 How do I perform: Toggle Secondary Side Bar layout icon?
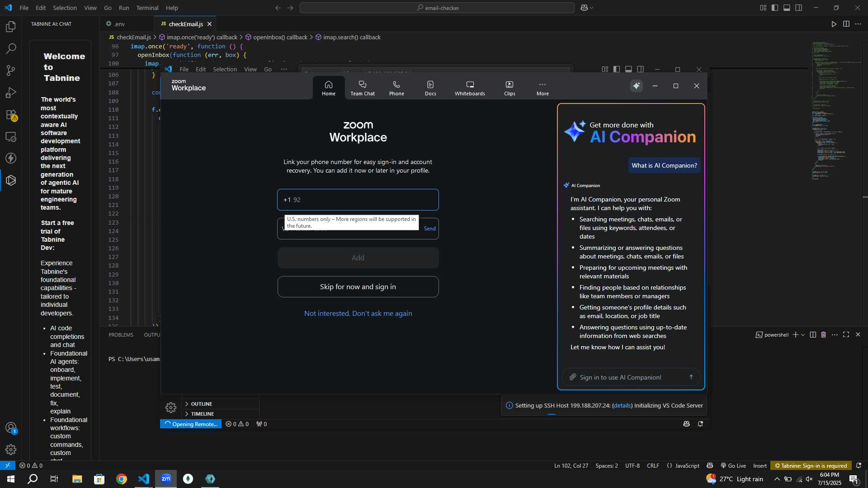(799, 8)
